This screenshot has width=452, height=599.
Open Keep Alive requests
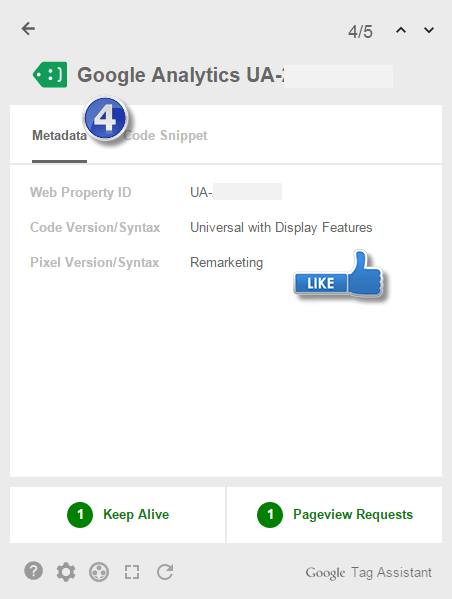[x=118, y=515]
